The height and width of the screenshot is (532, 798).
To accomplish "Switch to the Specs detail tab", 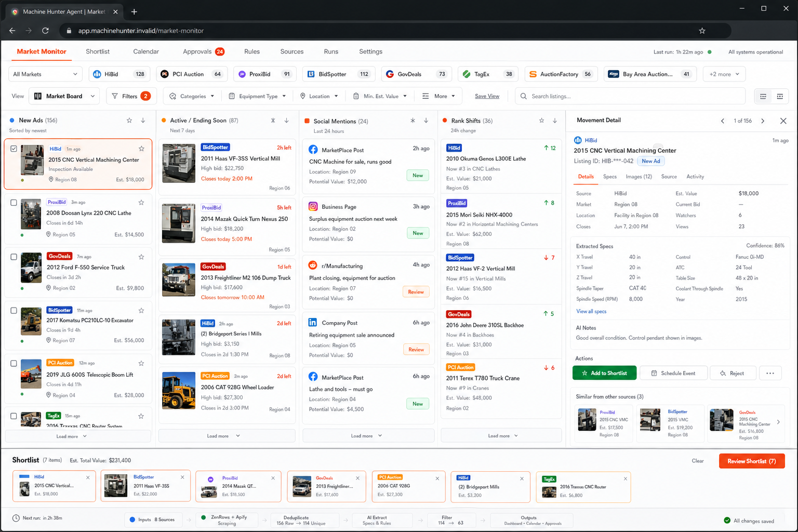I will coord(610,177).
